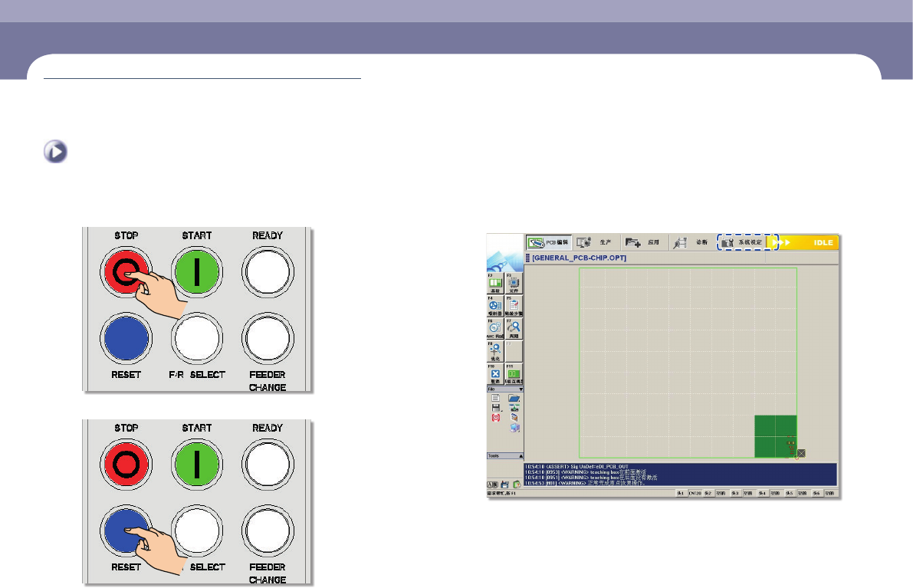The height and width of the screenshot is (588, 913).
Task: Click the F5 step editing icon
Action: point(514,306)
